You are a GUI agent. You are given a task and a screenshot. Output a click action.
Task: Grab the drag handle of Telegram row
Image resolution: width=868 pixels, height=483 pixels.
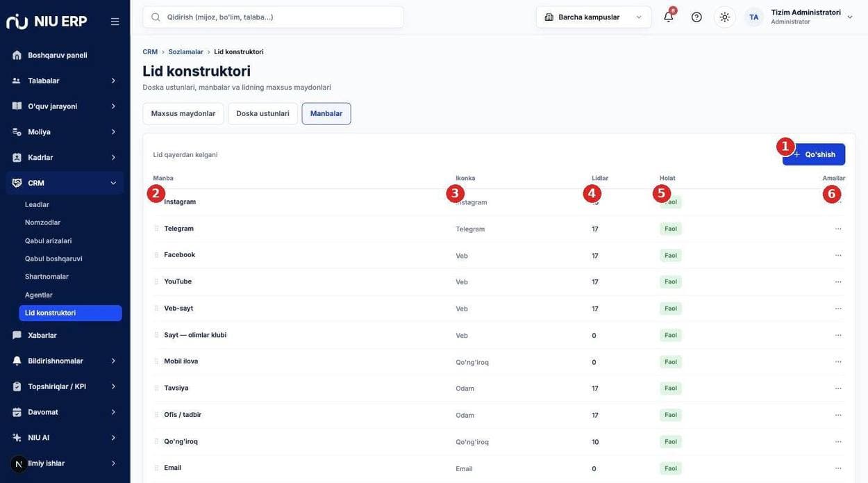coord(156,229)
